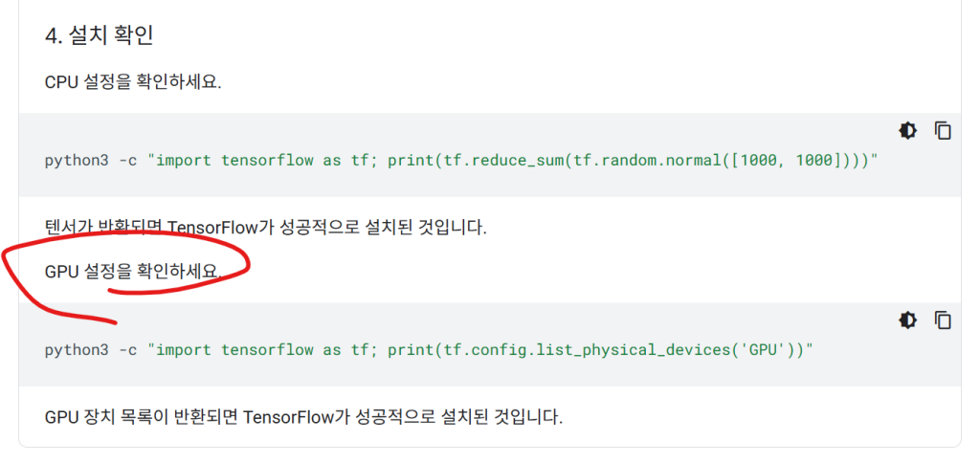
Task: Click the red-circled 'GPU 설정을 확인하세요.' text
Action: tap(133, 272)
